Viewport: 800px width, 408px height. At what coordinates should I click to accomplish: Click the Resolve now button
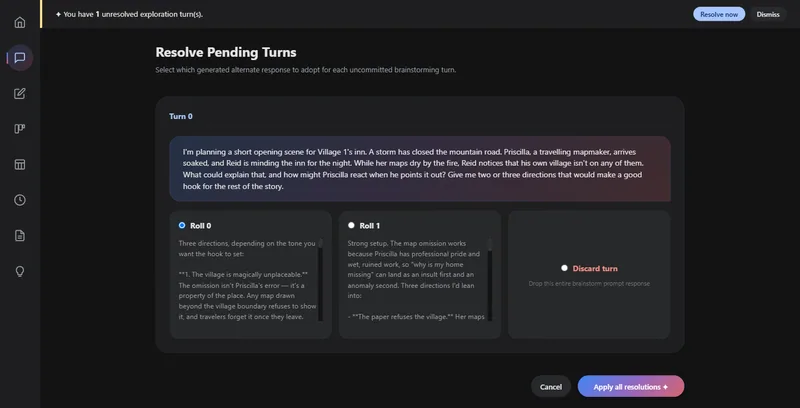(x=718, y=14)
